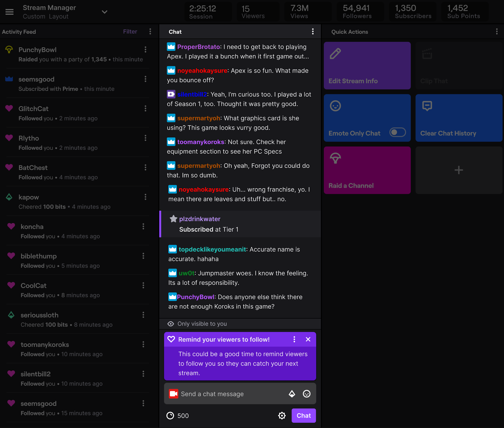Open options for toomanykoroks follow activity

[x=143, y=344]
